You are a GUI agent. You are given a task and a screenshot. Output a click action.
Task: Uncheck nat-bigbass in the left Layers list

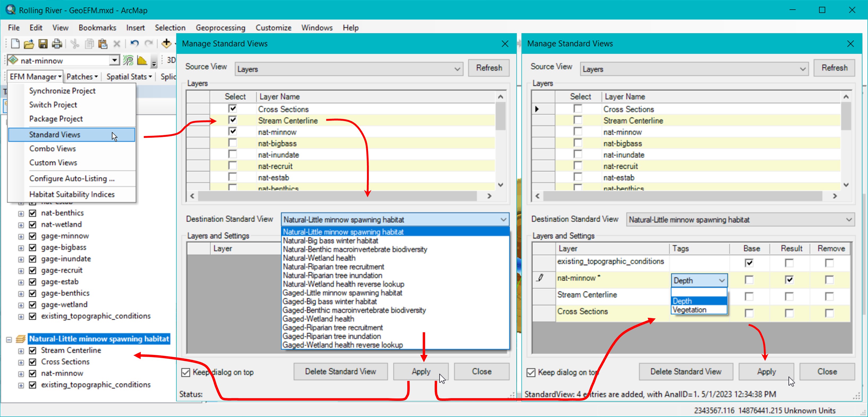point(233,143)
